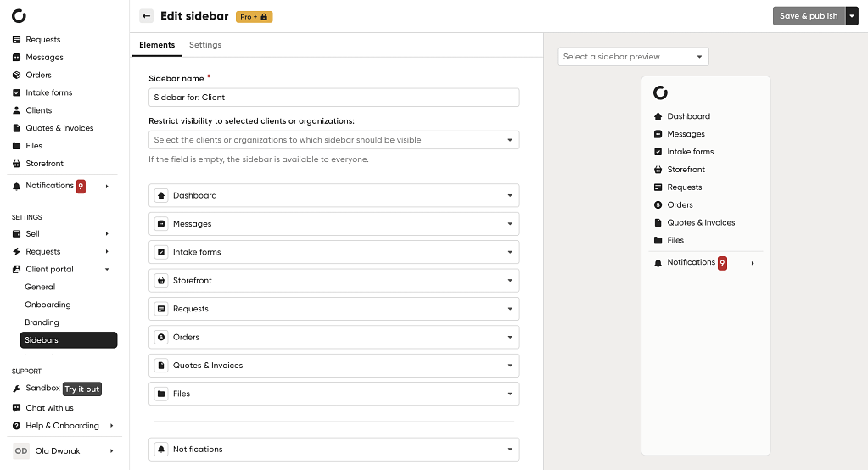868x470 pixels.
Task: Click the Try it out button
Action: pyautogui.click(x=82, y=389)
